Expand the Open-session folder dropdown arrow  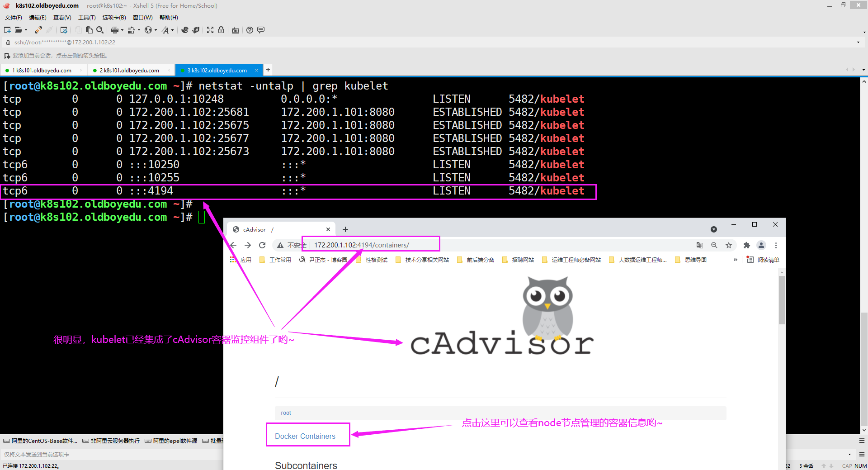(26, 30)
